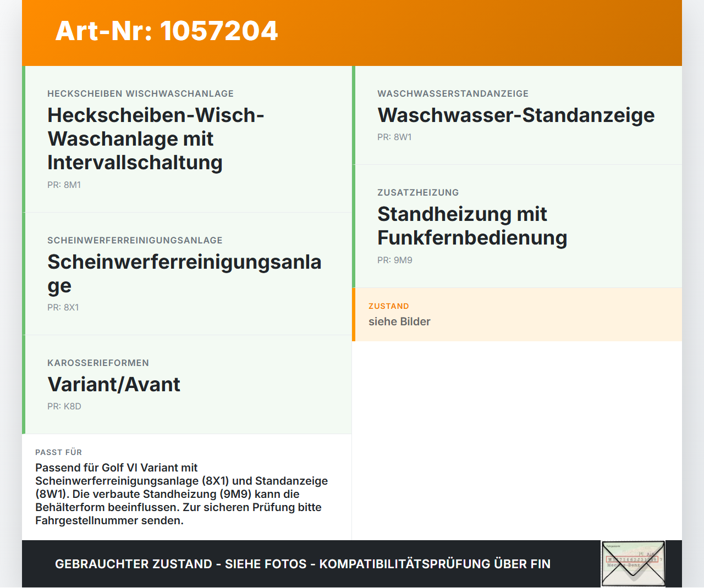Select the Scheinwerferreinigungsanlage feature title
This screenshot has width=704, height=588.
(184, 274)
